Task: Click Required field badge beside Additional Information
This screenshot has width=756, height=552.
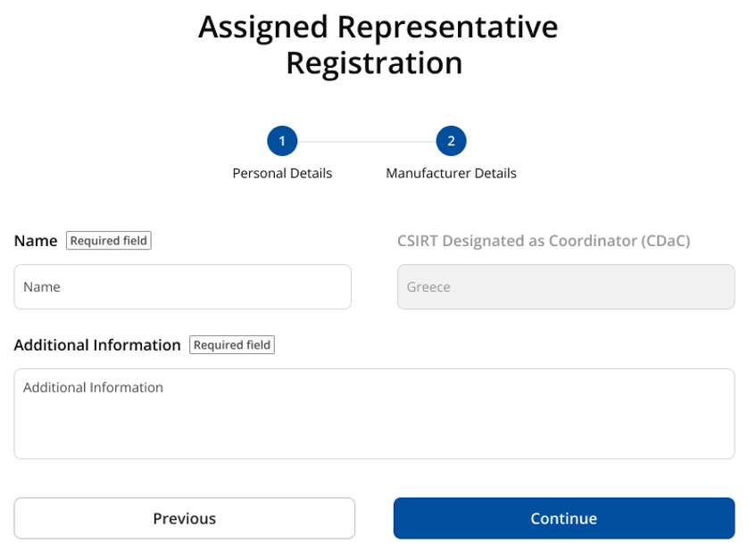Action: click(232, 345)
